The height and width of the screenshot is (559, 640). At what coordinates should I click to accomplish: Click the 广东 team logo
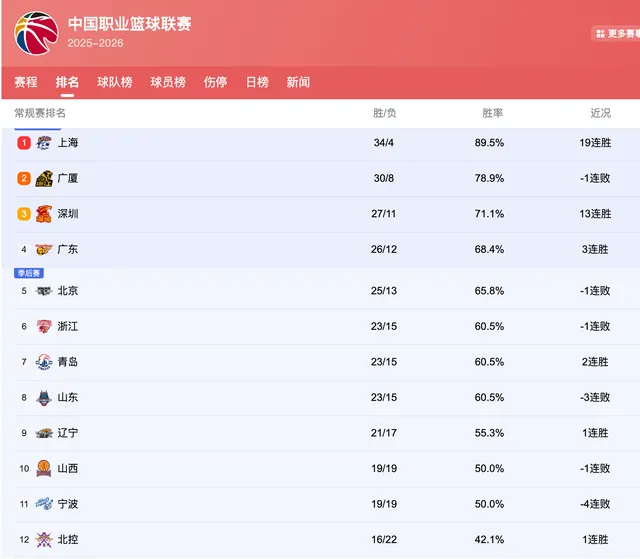pyautogui.click(x=44, y=249)
